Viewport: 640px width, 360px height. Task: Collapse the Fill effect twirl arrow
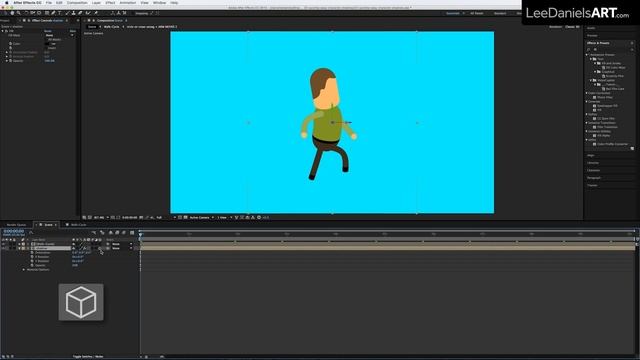click(x=2, y=31)
